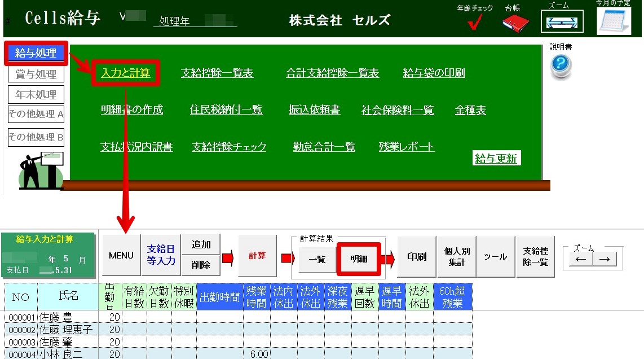
Task: Select the 年末処理 menu tab
Action: (36, 95)
